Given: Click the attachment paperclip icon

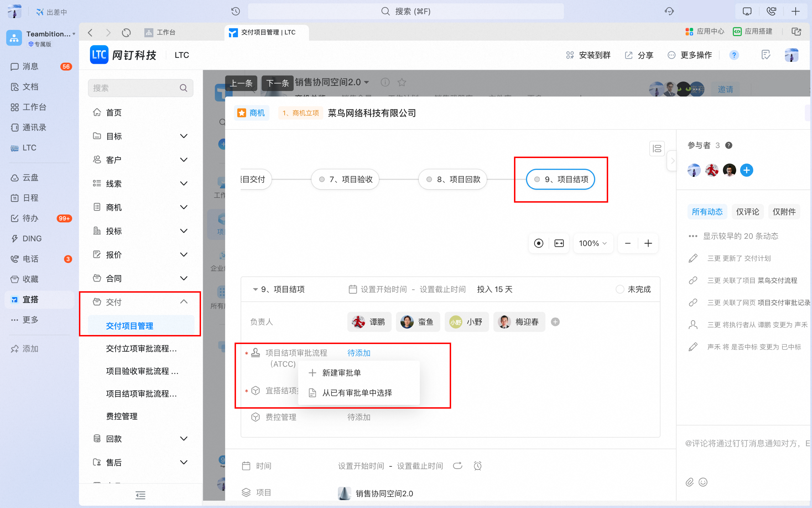Looking at the screenshot, I should 689,482.
